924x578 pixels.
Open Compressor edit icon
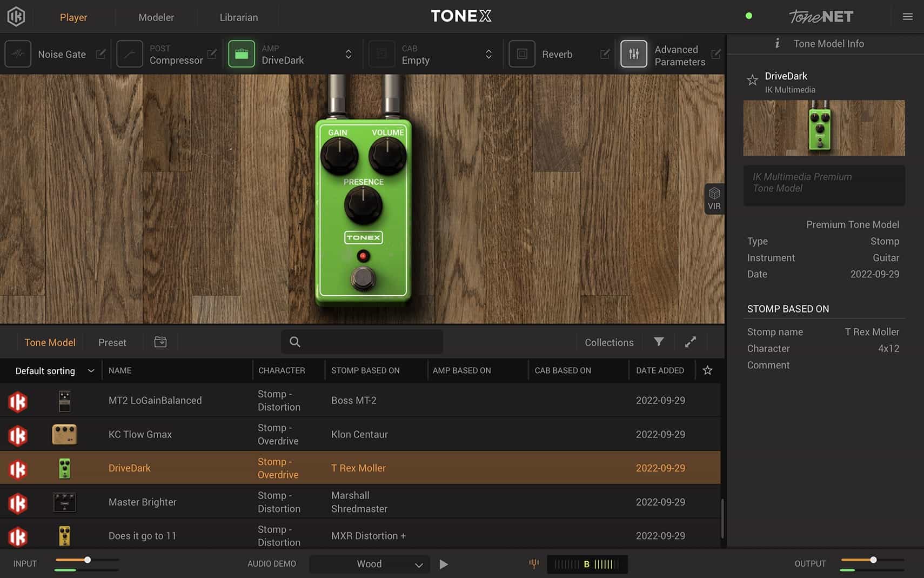pyautogui.click(x=212, y=54)
